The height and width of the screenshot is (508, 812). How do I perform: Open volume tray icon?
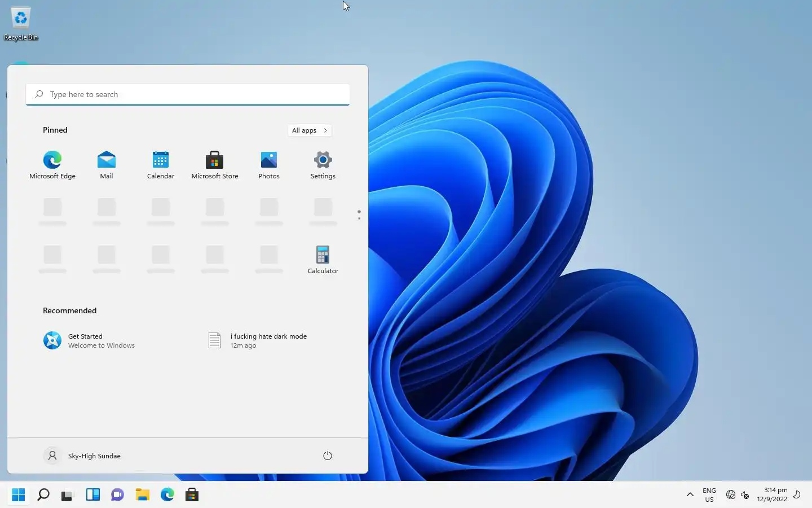[x=745, y=495]
